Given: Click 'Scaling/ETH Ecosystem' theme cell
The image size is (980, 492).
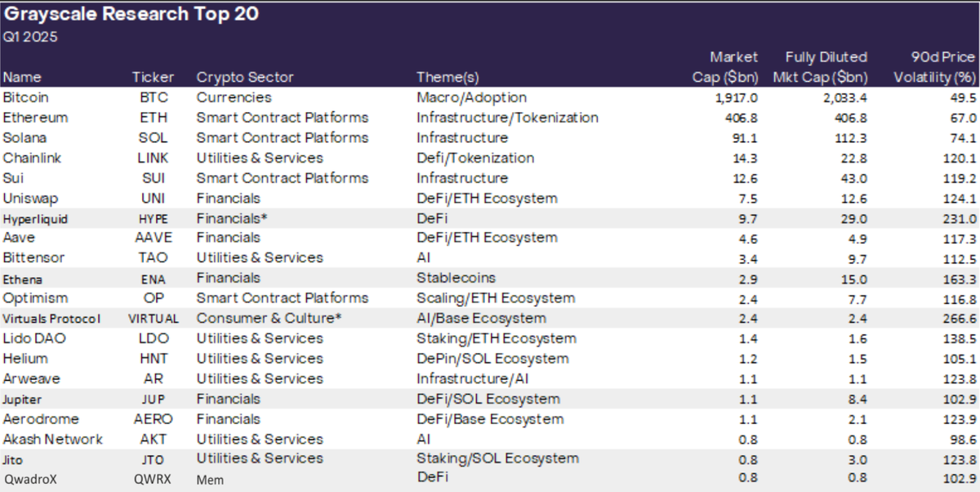Looking at the screenshot, I should [496, 298].
